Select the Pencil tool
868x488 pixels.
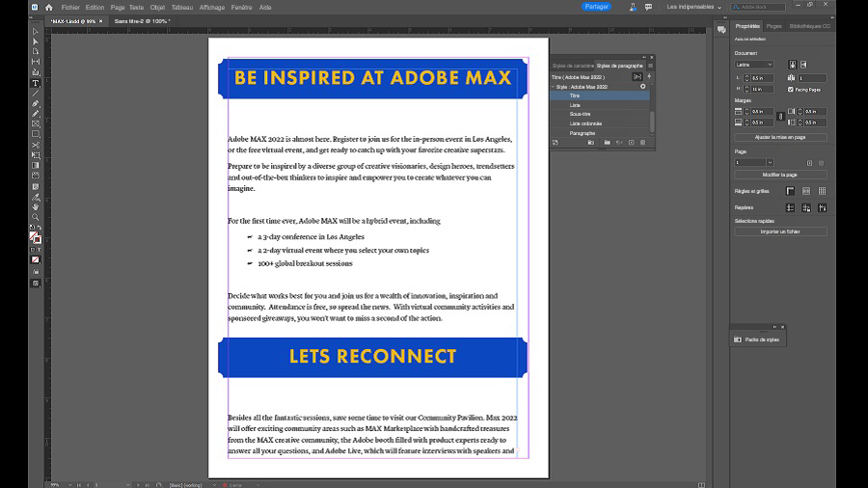pos(36,114)
